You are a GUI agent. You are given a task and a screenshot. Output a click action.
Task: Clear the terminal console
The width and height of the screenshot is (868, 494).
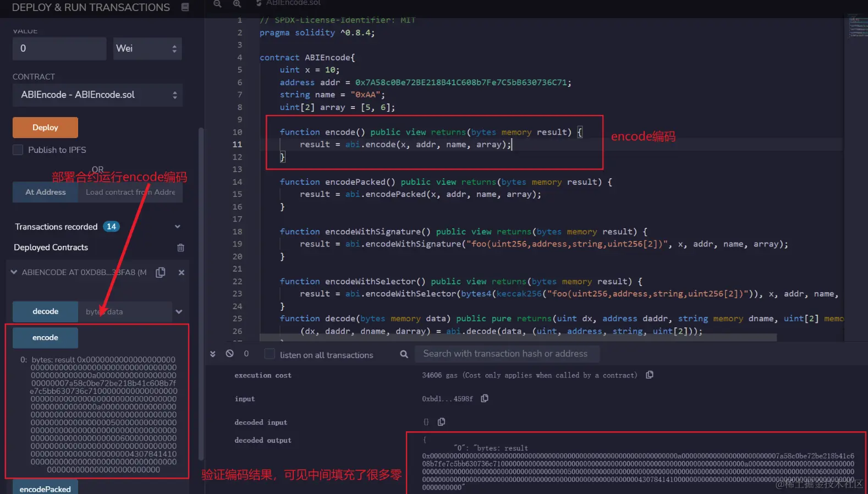pyautogui.click(x=230, y=354)
